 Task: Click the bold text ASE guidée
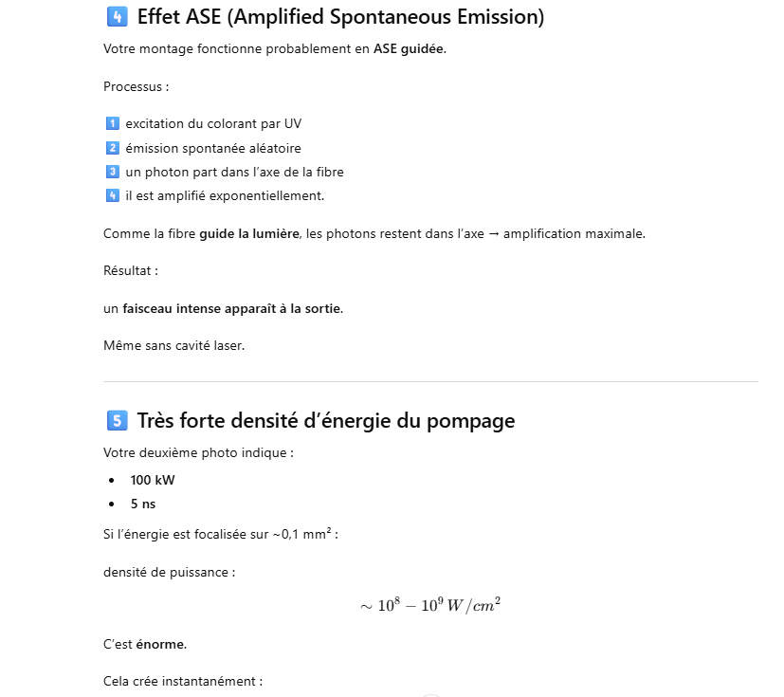409,48
